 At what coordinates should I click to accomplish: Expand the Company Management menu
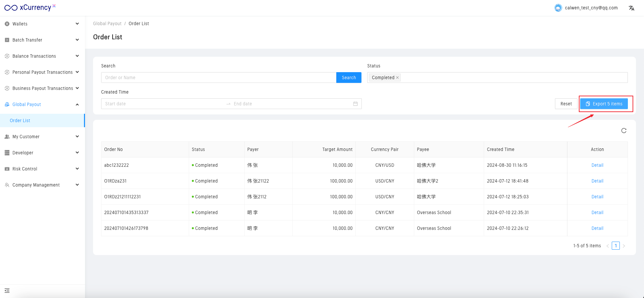(42, 185)
